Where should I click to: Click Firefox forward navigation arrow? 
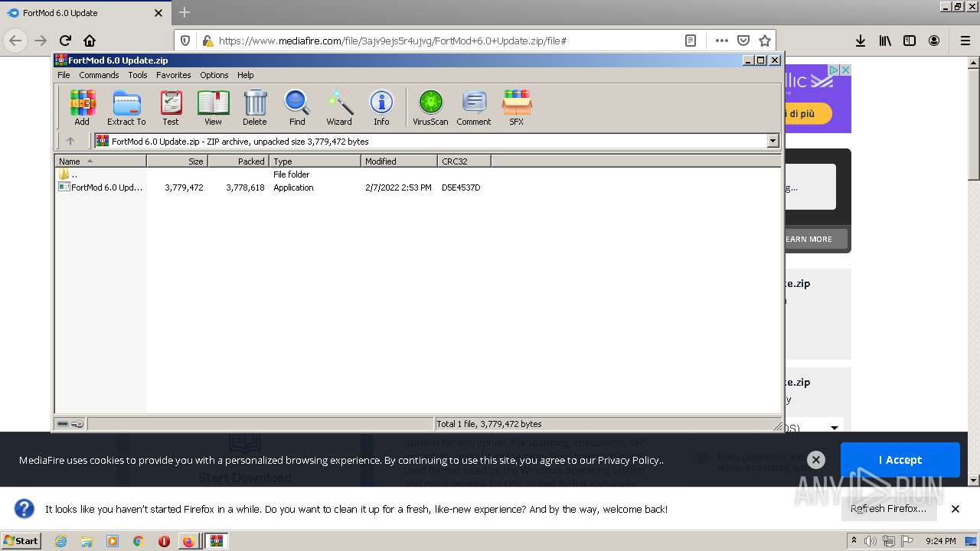pyautogui.click(x=41, y=41)
